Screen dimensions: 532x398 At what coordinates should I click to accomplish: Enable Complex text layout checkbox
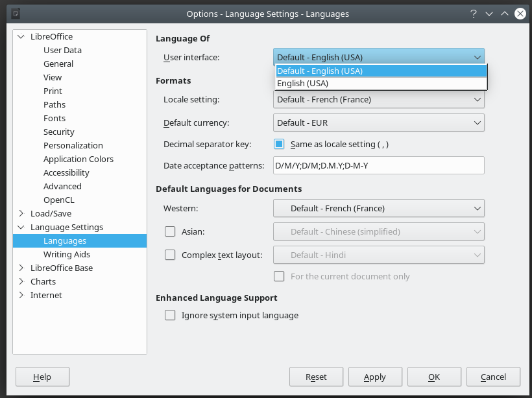pos(170,255)
